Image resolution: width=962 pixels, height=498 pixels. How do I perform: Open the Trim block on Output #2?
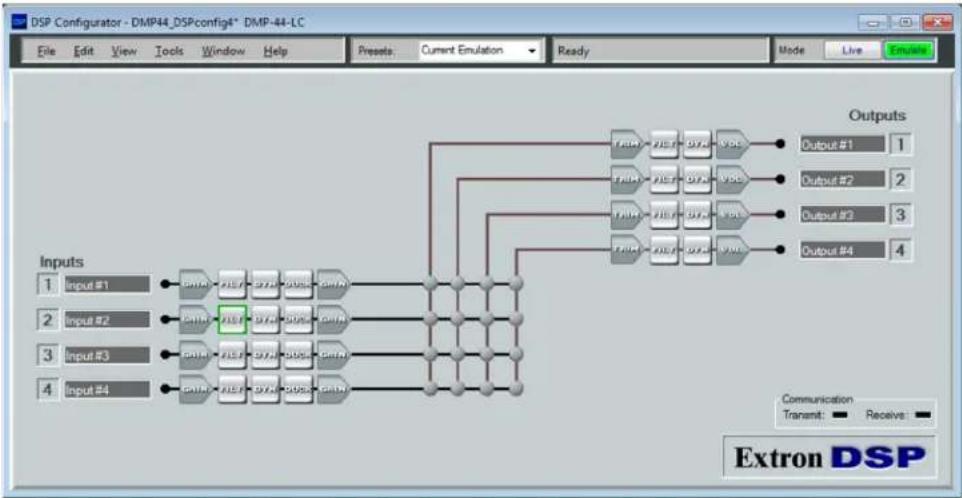click(x=628, y=179)
